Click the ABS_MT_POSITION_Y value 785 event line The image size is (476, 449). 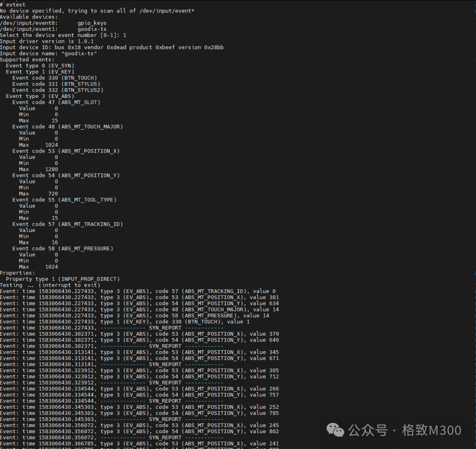(x=139, y=413)
